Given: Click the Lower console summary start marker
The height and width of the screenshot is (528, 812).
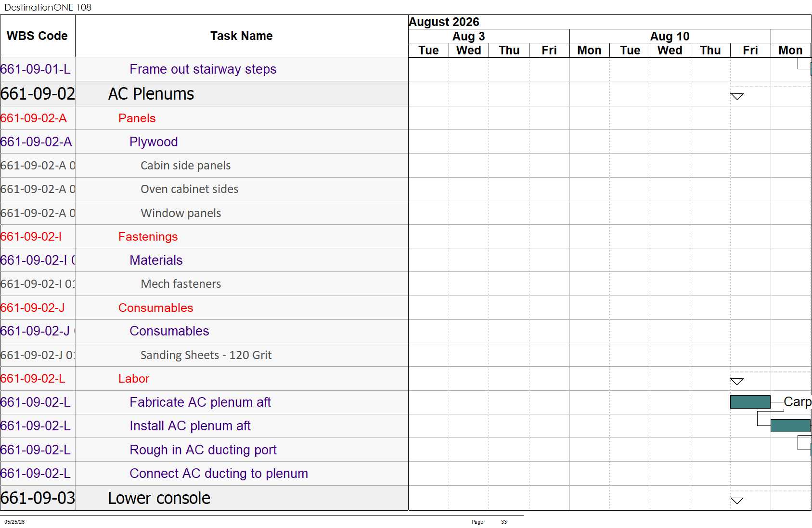Looking at the screenshot, I should 737,501.
